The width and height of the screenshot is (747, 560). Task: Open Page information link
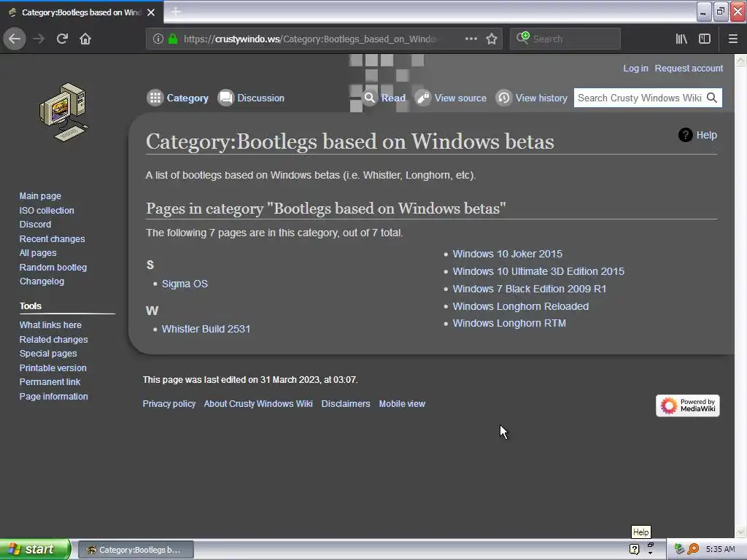[53, 396]
